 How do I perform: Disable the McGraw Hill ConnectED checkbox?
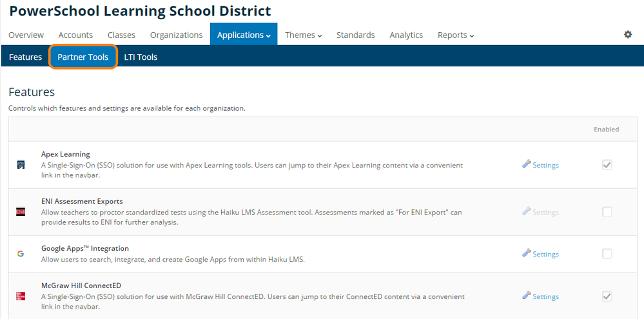607,296
